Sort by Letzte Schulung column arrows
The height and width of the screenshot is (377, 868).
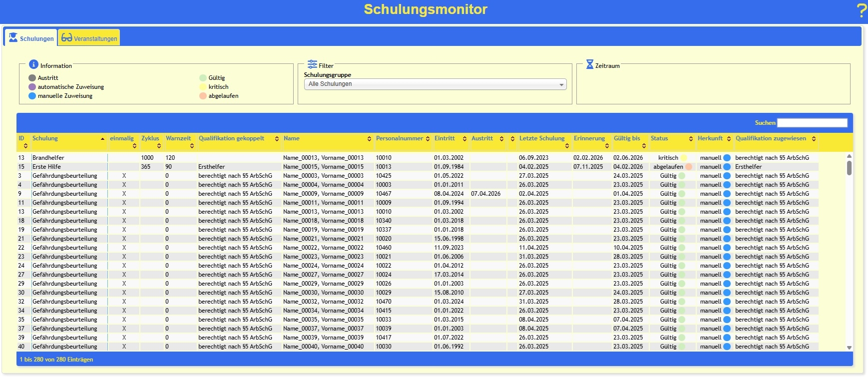click(567, 146)
